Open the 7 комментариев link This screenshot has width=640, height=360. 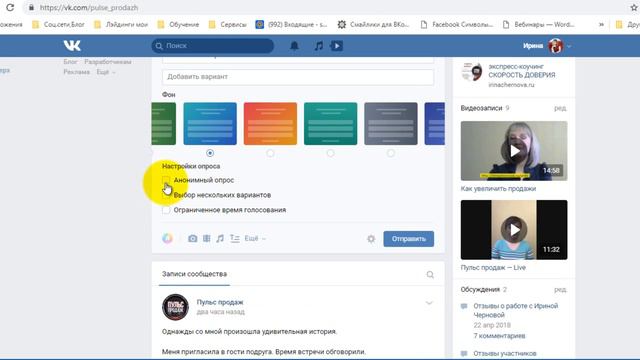pos(499,336)
